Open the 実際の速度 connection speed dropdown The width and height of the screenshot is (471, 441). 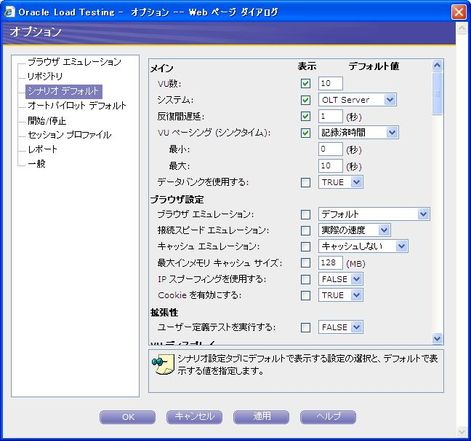point(354,230)
